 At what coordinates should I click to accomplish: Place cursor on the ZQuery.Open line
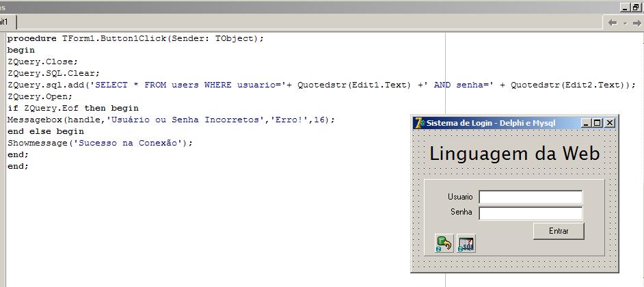(40, 97)
